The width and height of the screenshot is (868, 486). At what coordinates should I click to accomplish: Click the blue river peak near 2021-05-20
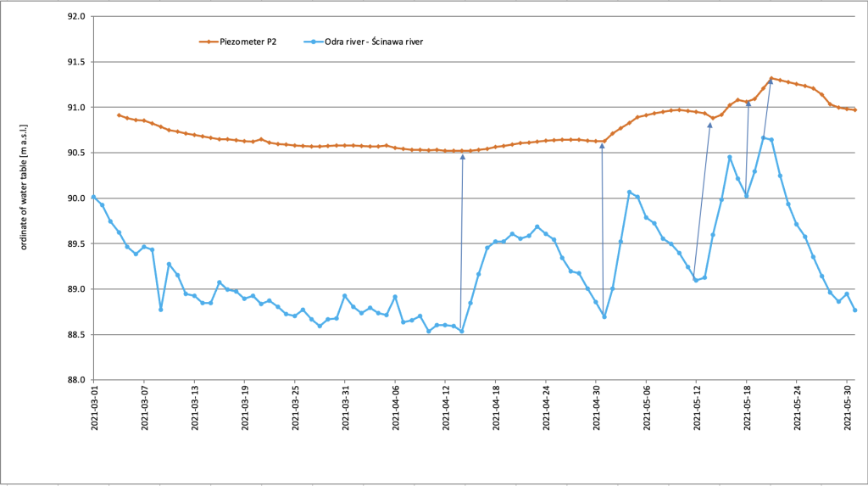click(764, 137)
